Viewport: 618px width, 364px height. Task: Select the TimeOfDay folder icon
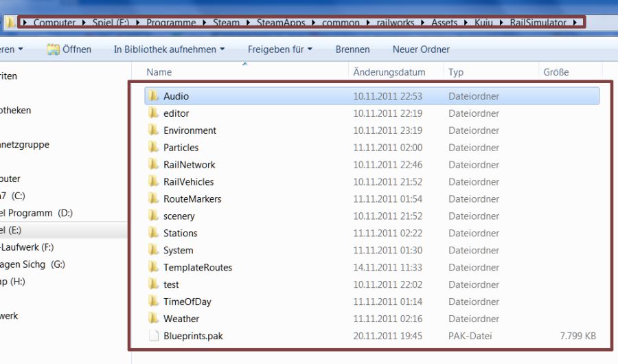click(153, 302)
